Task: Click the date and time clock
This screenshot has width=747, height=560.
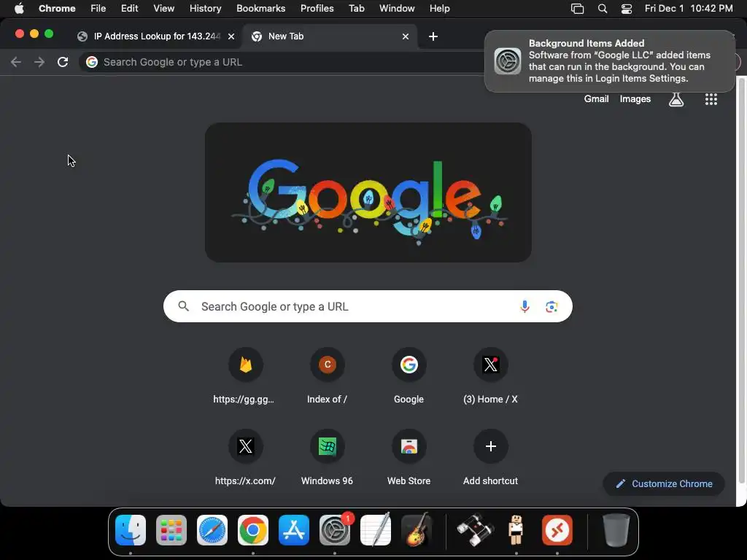Action: (689, 8)
